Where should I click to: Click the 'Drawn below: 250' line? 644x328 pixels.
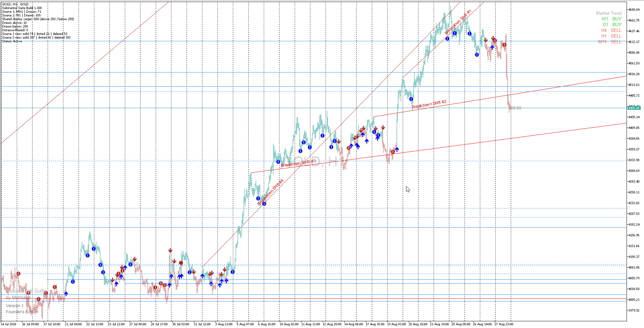tap(15, 27)
